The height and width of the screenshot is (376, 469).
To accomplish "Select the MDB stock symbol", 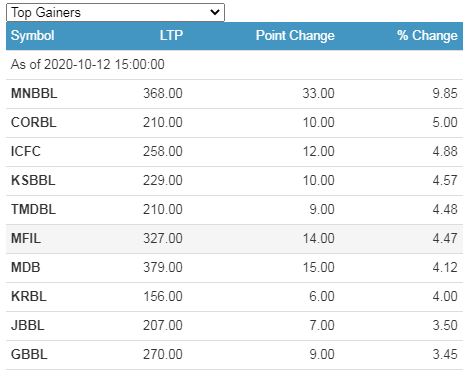I will (26, 267).
